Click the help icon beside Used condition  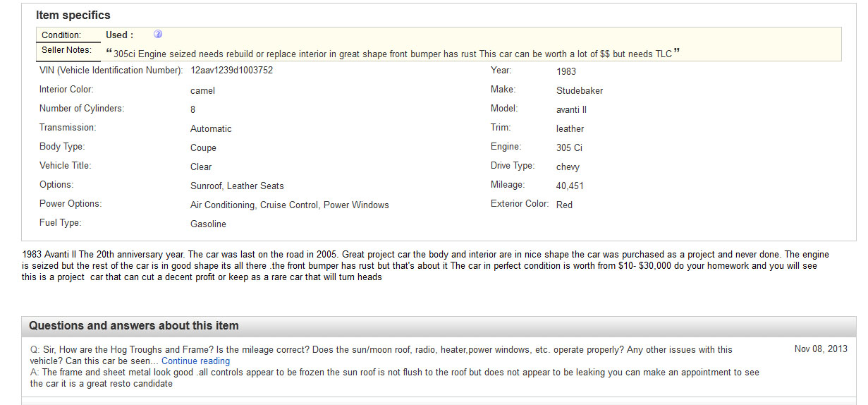point(158,35)
